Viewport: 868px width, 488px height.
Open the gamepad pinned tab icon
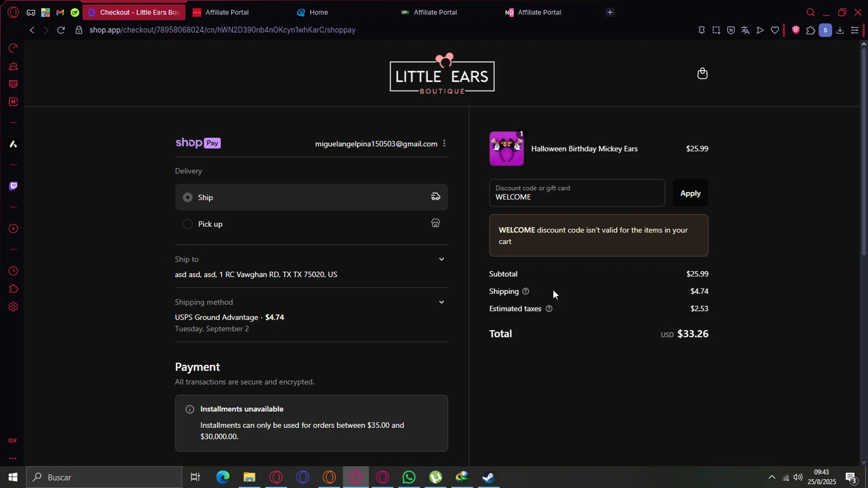tap(31, 12)
